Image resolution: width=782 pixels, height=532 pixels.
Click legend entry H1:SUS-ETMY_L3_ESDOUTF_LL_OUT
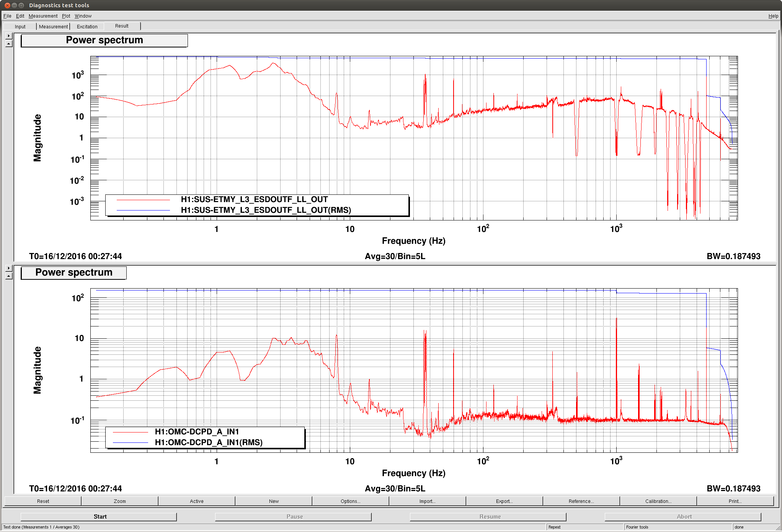coord(254,199)
